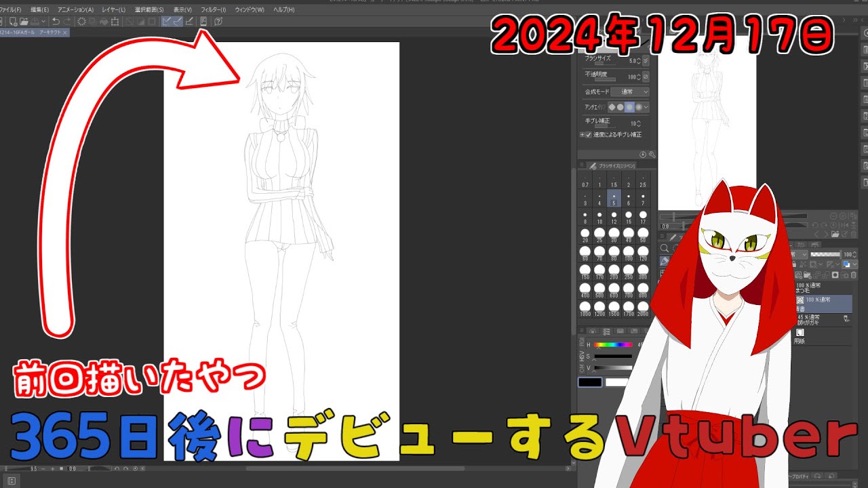Click the Scale/Rotate transform toolbar icon
The width and height of the screenshot is (868, 488).
point(115,21)
